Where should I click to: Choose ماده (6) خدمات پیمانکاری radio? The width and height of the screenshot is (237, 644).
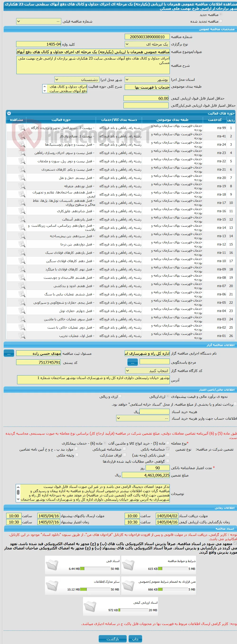(105, 443)
